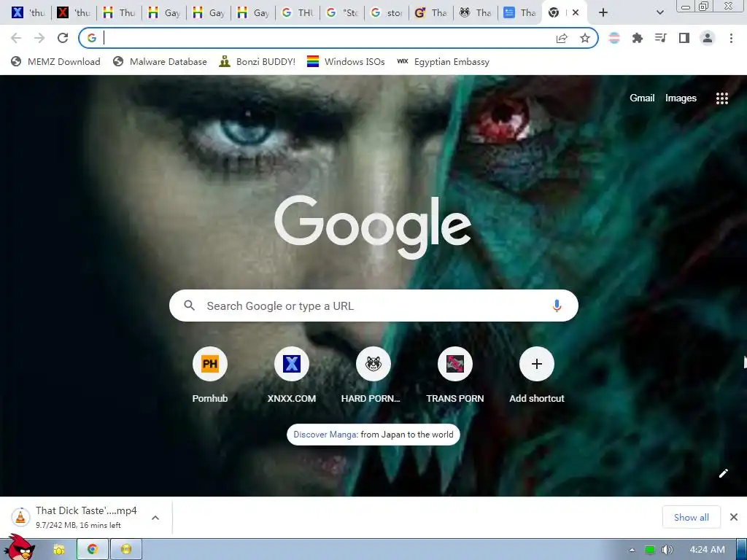
Task: Toggle the side panel icon
Action: pyautogui.click(x=684, y=38)
